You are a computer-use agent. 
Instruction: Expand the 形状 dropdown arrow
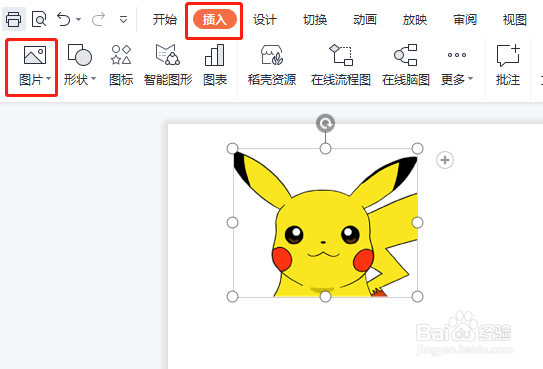point(94,79)
